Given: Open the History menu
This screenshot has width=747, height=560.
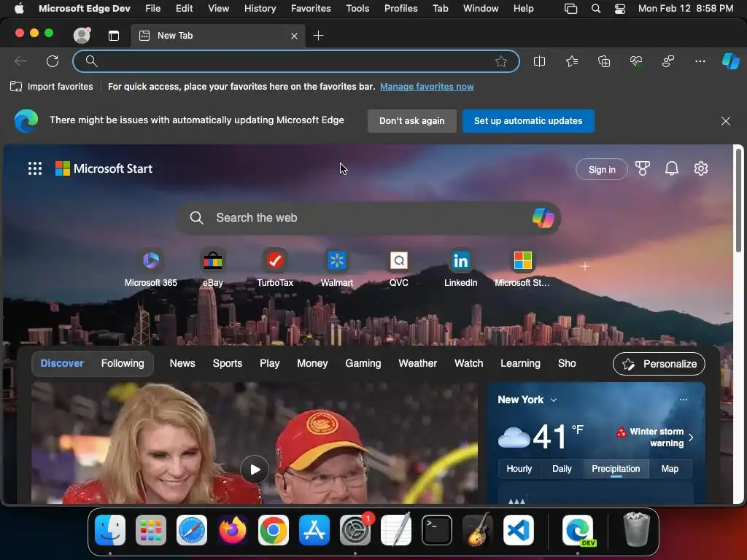Looking at the screenshot, I should point(260,8).
